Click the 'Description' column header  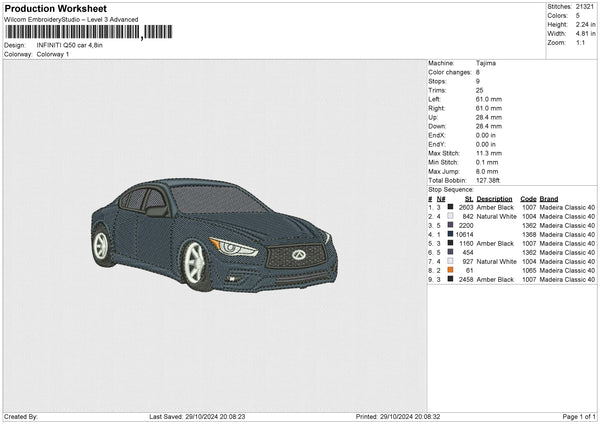494,199
